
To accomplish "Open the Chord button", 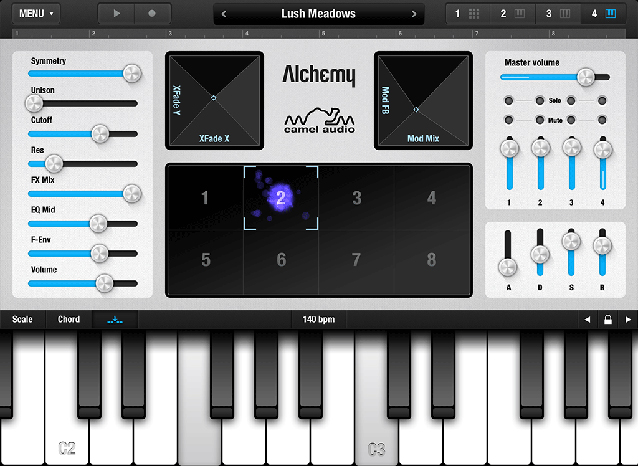I will (x=69, y=319).
